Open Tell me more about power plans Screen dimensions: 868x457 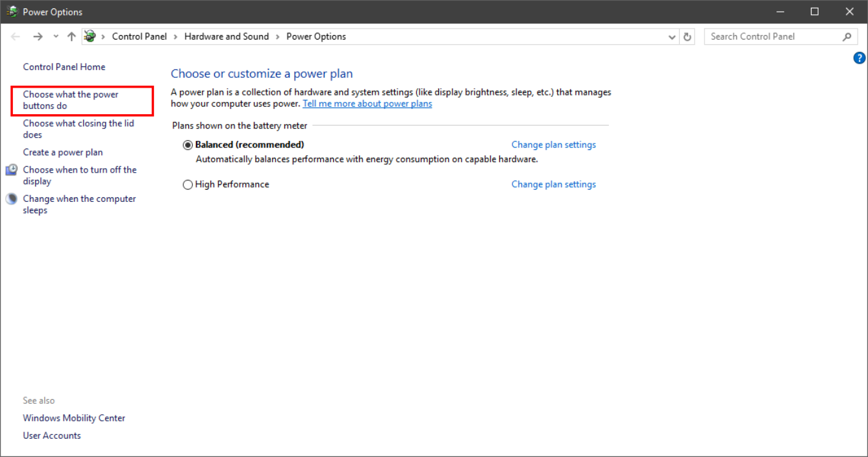[x=367, y=104]
